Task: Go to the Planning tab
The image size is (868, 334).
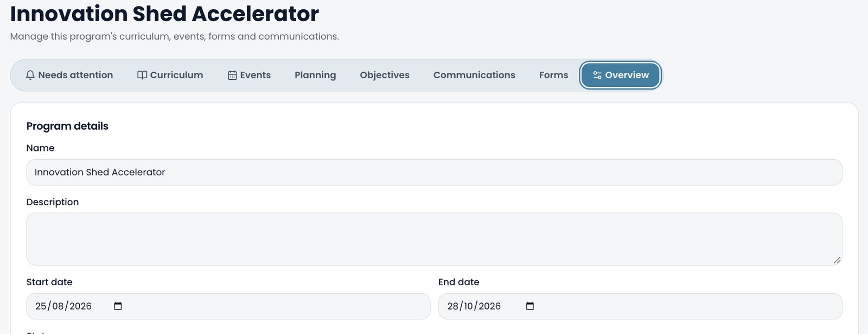Action: pos(315,75)
